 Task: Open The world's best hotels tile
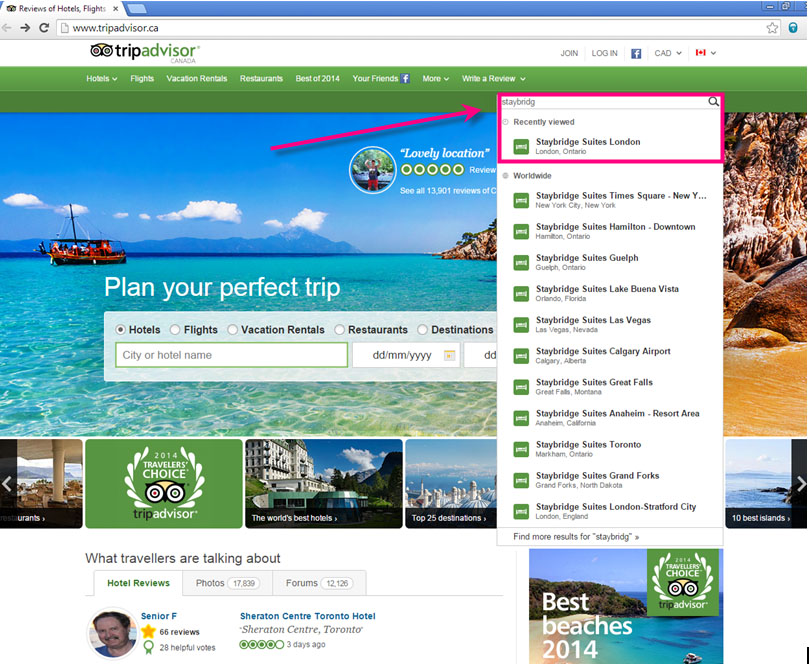point(323,483)
